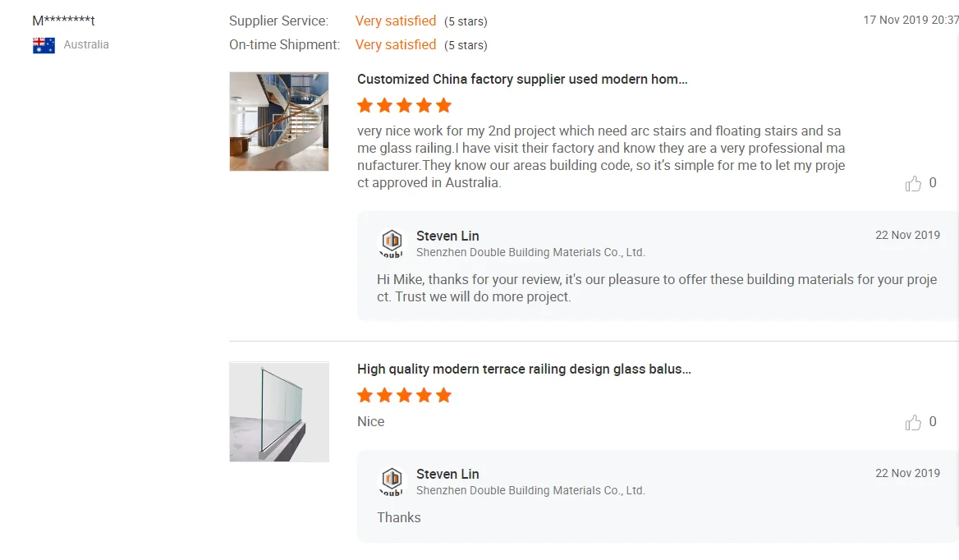Click thumbs-up icon on the "Nice" review
Image resolution: width=959 pixels, height=560 pixels.
(x=913, y=423)
